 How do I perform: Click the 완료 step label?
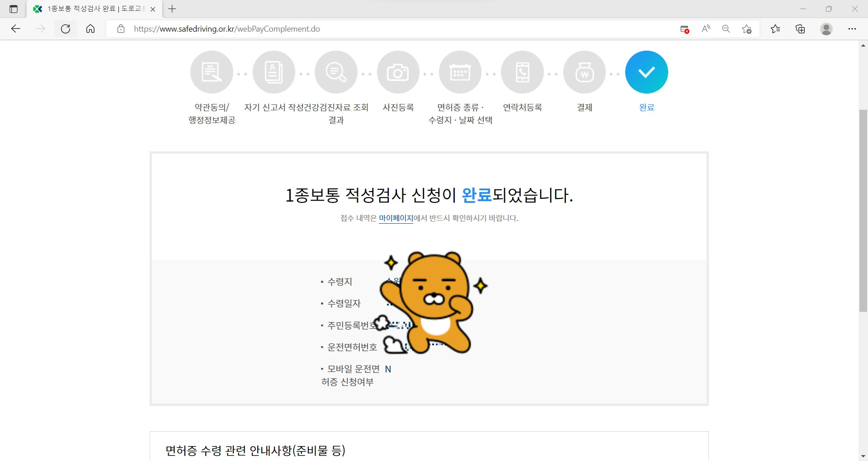pos(646,108)
